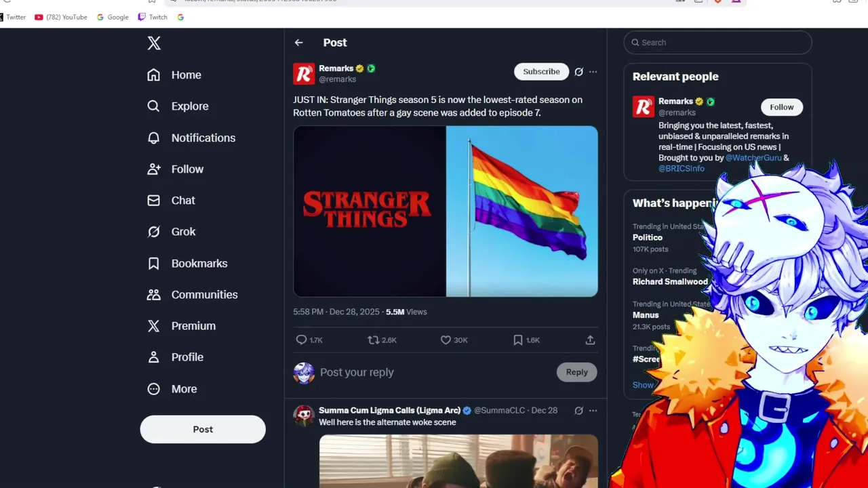
Task: Open SummaCLC reply author avatar
Action: pyautogui.click(x=304, y=415)
